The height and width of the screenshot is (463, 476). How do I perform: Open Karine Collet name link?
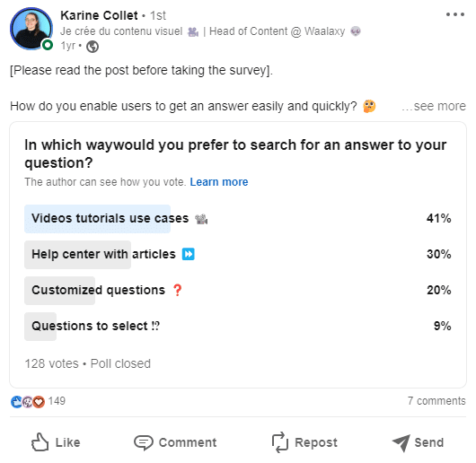click(99, 15)
